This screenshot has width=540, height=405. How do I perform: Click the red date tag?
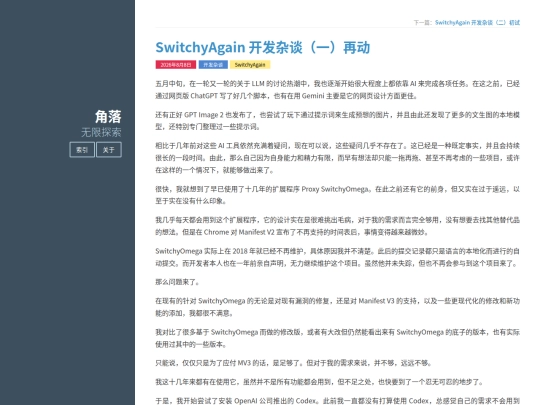tap(176, 65)
